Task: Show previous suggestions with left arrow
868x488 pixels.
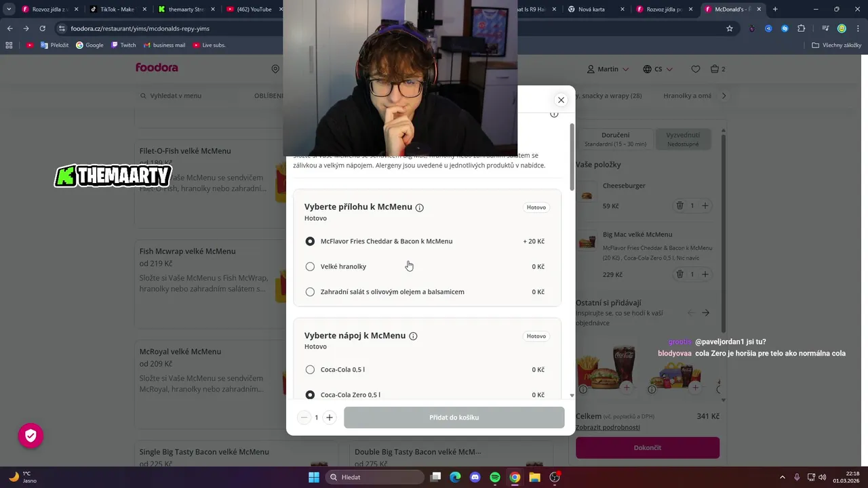Action: (x=691, y=312)
